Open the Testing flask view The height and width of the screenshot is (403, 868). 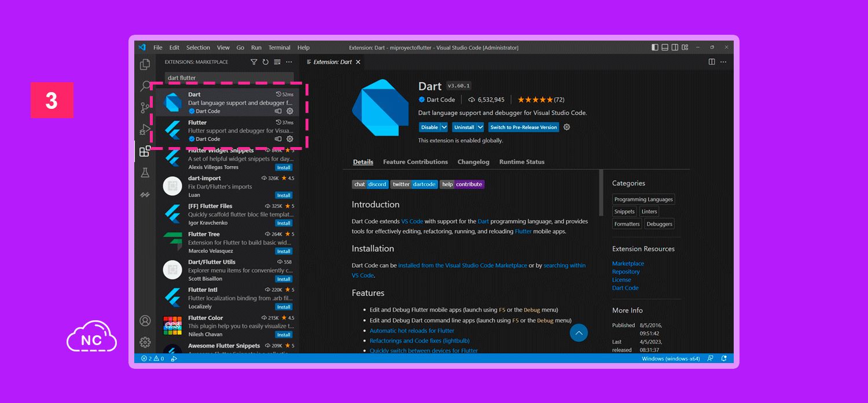click(145, 173)
